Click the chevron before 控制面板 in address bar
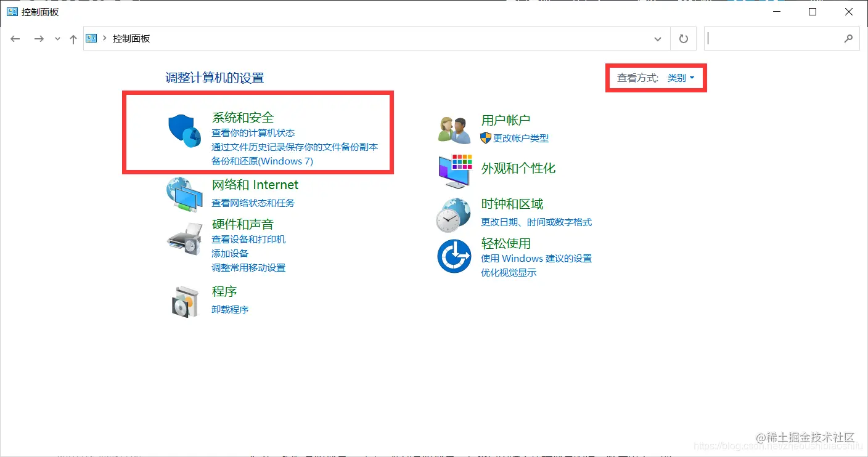Screen dimensions: 868x457 (105, 38)
